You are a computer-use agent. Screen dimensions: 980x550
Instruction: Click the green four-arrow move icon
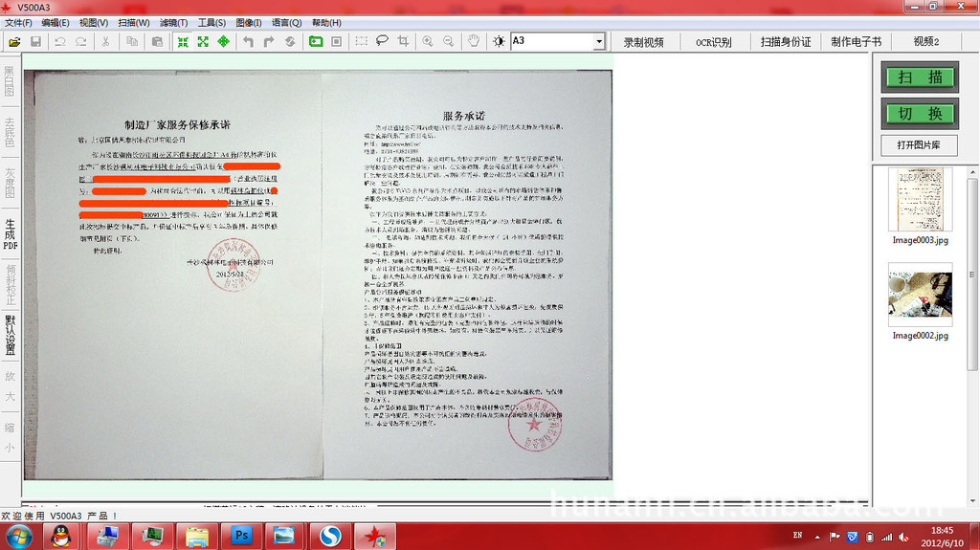pyautogui.click(x=223, y=42)
